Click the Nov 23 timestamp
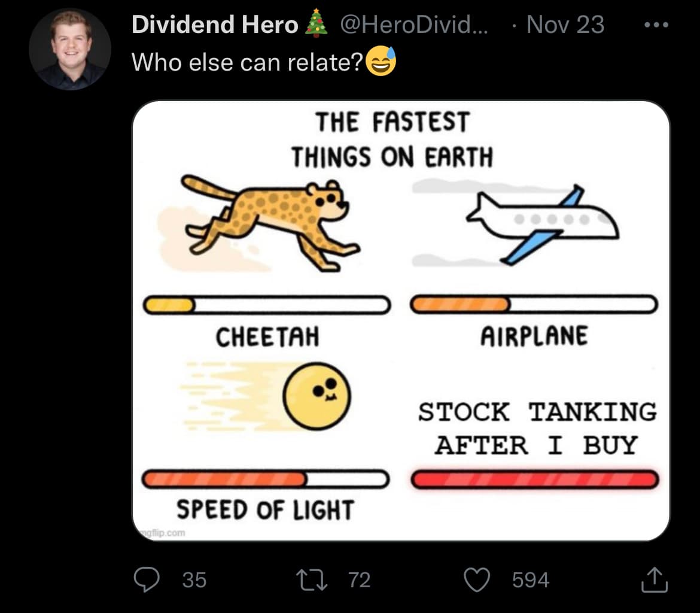Screen dimensions: 700x613 coord(565,25)
